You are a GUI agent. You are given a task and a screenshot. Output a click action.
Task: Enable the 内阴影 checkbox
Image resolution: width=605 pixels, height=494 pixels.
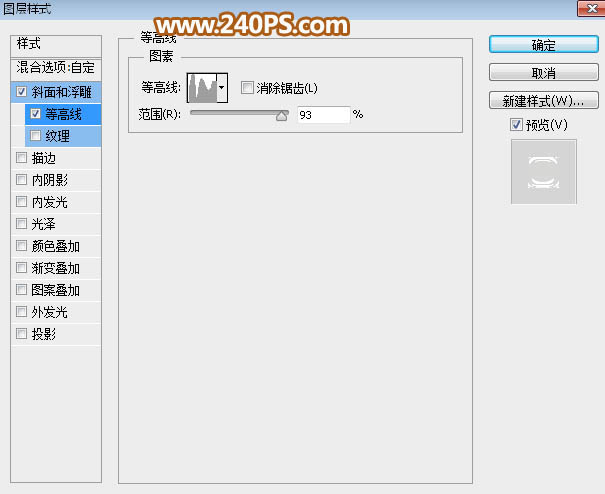click(x=21, y=180)
